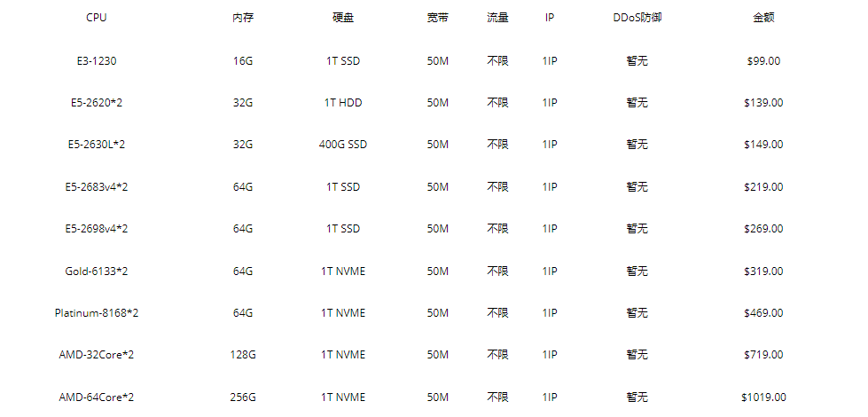
Task: Select the Platinum-8168*2 CPU entry
Action: coord(97,313)
